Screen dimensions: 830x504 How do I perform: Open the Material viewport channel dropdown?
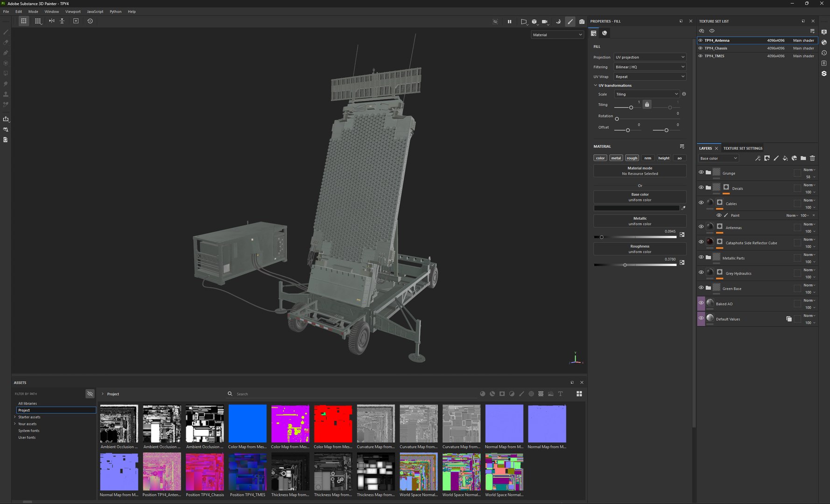click(557, 35)
